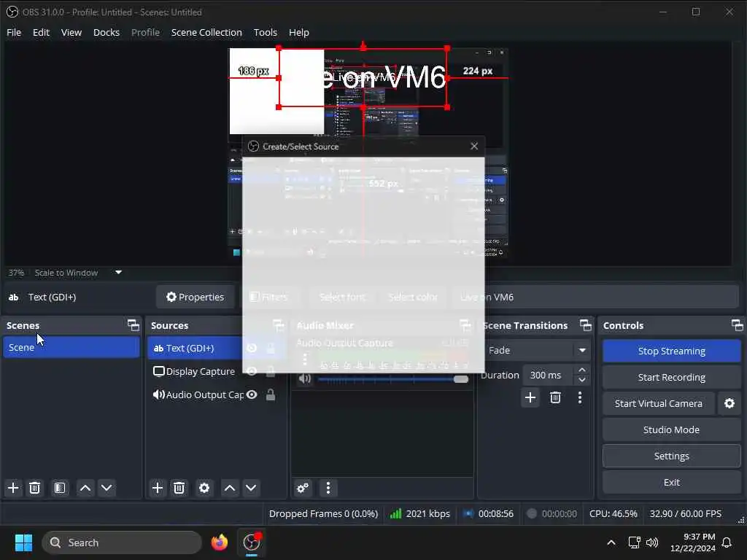Screen dimensions: 747x560
Task: Move source down
Action: coord(251,488)
